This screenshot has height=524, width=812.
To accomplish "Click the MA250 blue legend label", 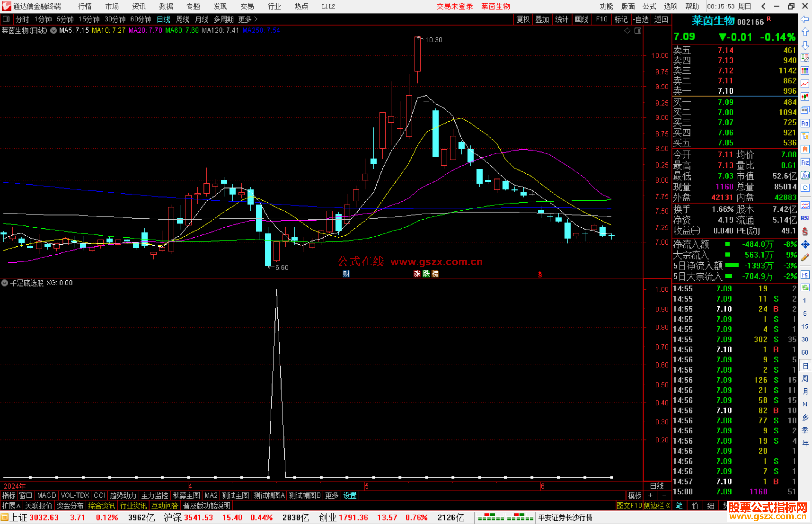I will pyautogui.click(x=261, y=30).
